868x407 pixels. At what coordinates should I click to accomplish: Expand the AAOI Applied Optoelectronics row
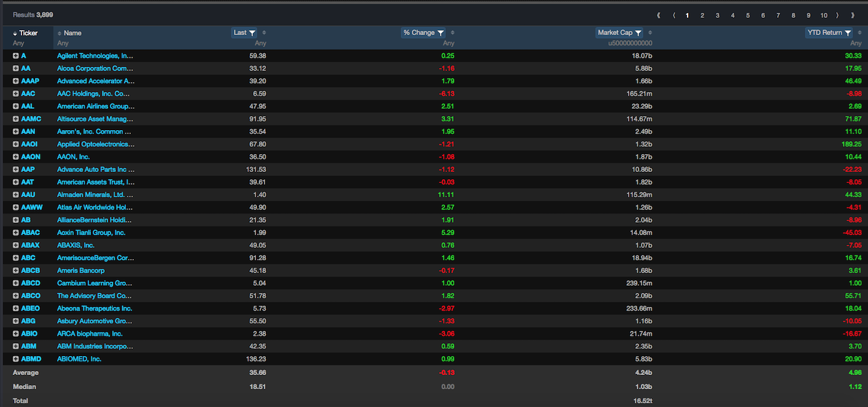coord(16,144)
